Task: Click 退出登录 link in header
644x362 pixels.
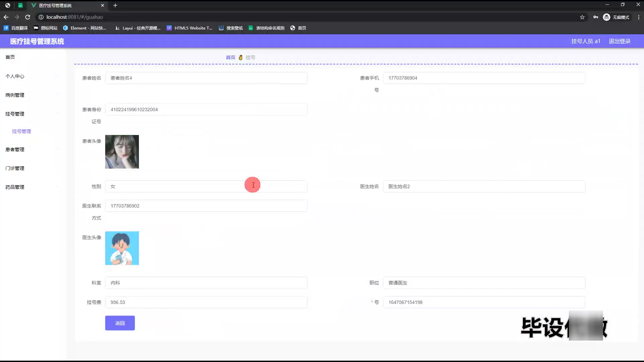Action: pyautogui.click(x=620, y=41)
